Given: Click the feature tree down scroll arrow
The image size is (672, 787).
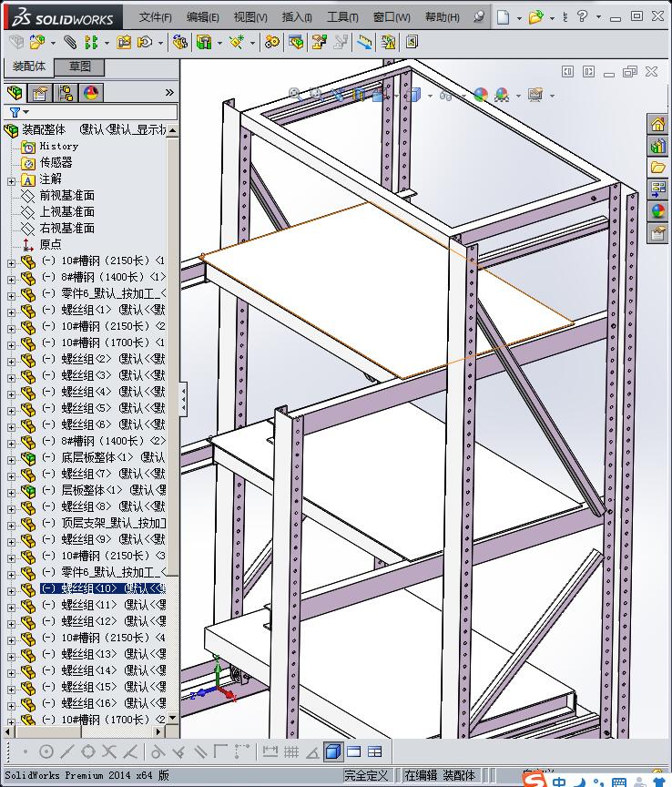Looking at the screenshot, I should point(172,718).
